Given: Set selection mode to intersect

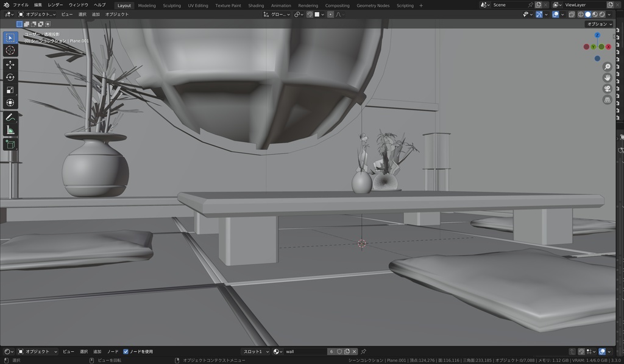Looking at the screenshot, I should pos(48,24).
